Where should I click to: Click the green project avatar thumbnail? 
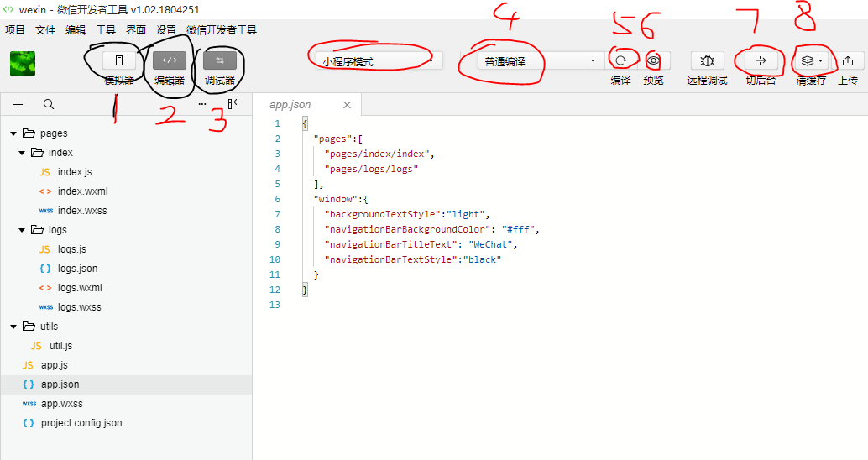tap(23, 64)
